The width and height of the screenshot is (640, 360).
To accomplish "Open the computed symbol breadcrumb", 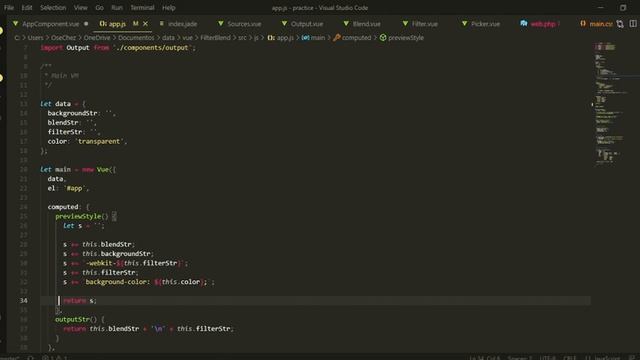I will click(352, 38).
